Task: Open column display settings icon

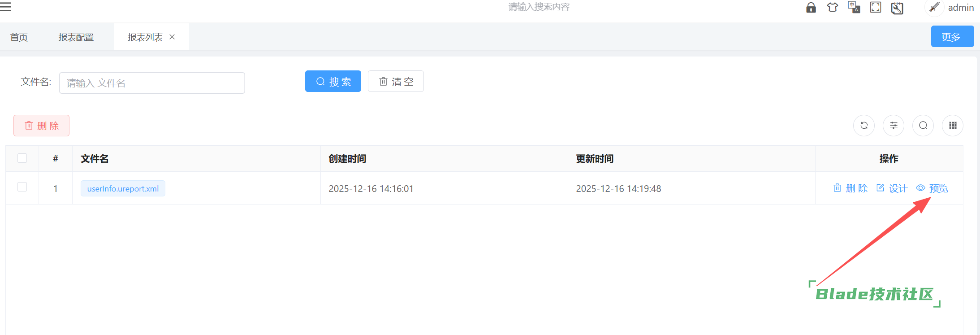Action: [x=893, y=126]
